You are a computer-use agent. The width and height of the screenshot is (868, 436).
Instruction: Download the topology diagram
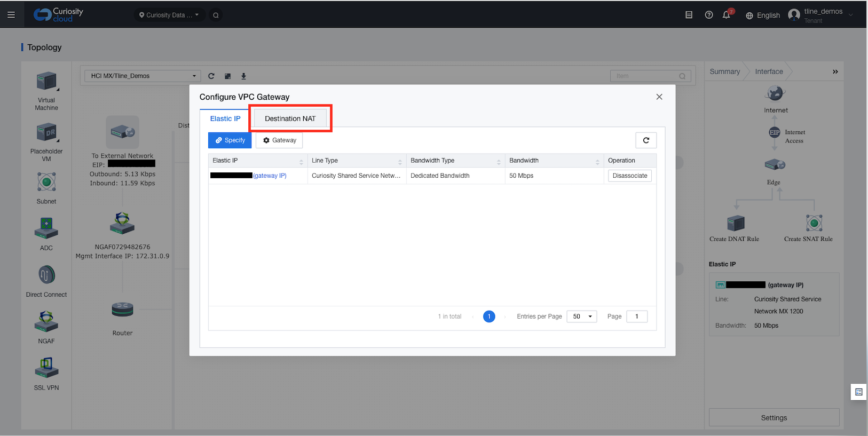[x=243, y=76]
